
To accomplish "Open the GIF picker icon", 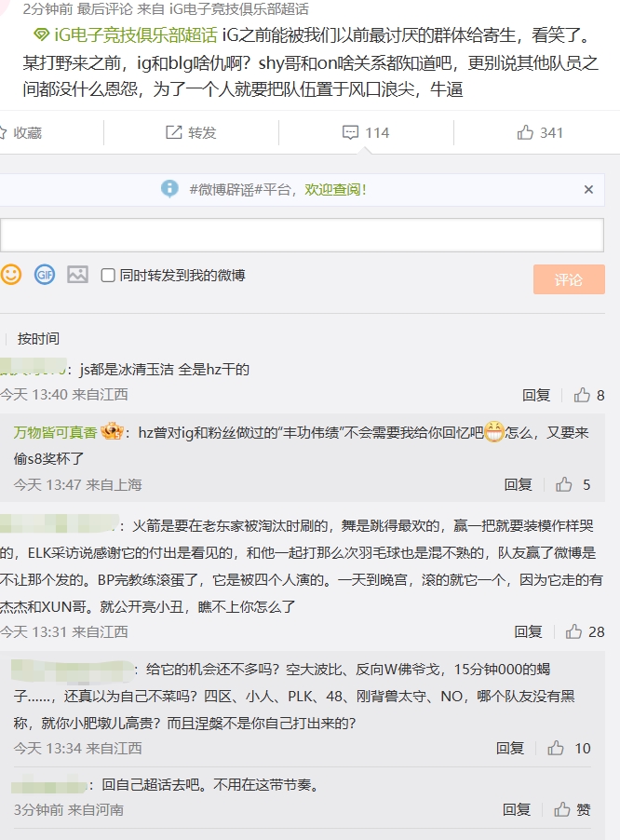I will click(45, 275).
